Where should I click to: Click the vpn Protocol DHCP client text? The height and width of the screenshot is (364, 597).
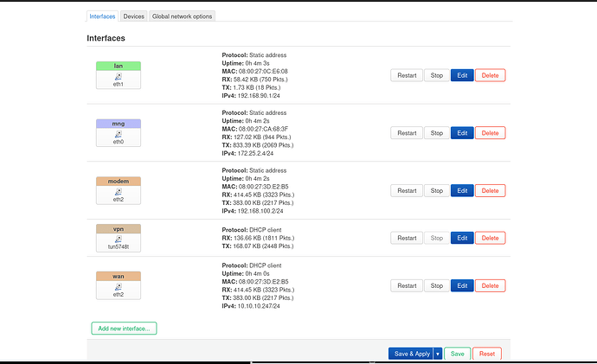click(x=252, y=230)
